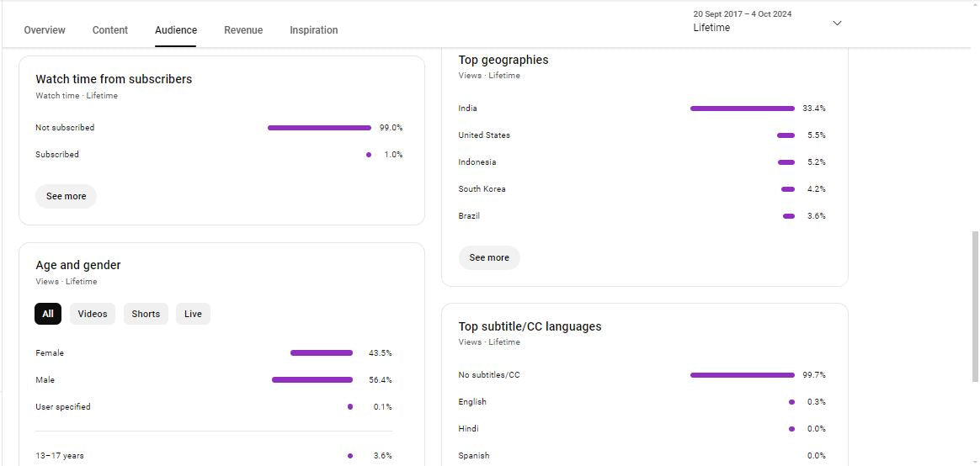Select the All filter chip
The image size is (980, 466).
pos(48,314)
